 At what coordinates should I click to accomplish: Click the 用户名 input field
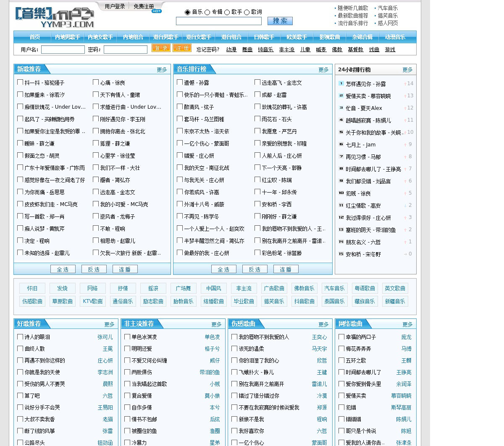click(x=63, y=50)
